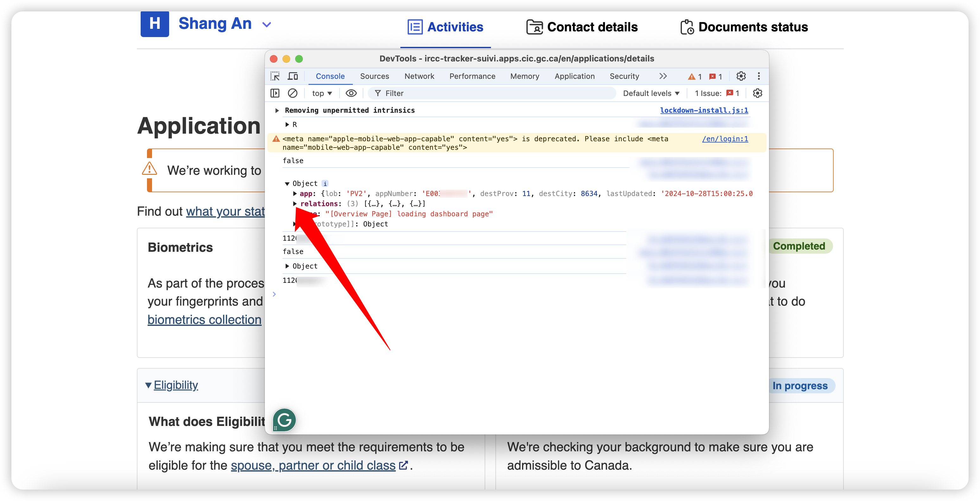This screenshot has height=501, width=980.
Task: Collapse the expanded Object entry
Action: [287, 184]
